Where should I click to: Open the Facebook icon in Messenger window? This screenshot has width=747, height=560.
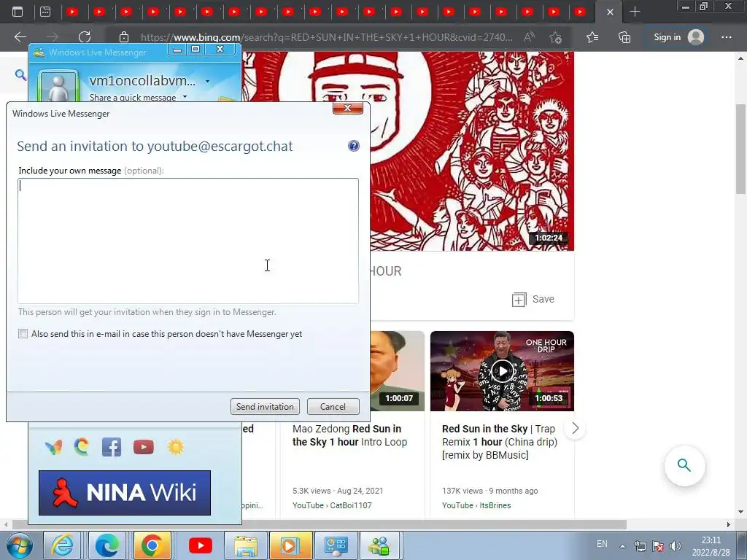[112, 447]
